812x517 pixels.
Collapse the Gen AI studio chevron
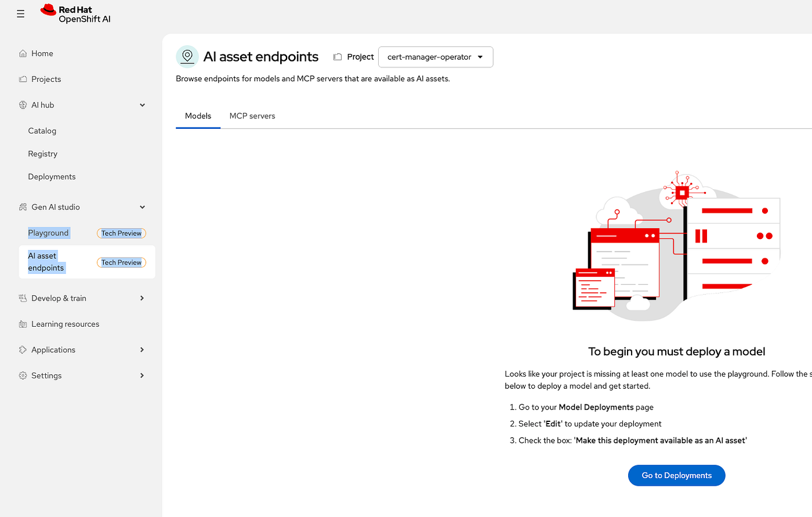[143, 207]
